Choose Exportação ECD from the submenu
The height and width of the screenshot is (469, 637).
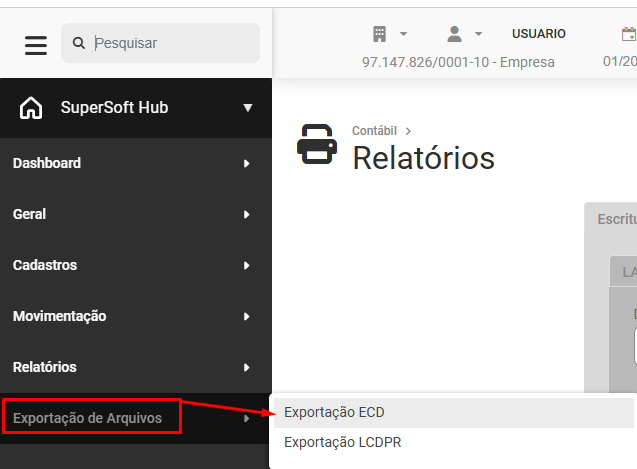(x=454, y=413)
